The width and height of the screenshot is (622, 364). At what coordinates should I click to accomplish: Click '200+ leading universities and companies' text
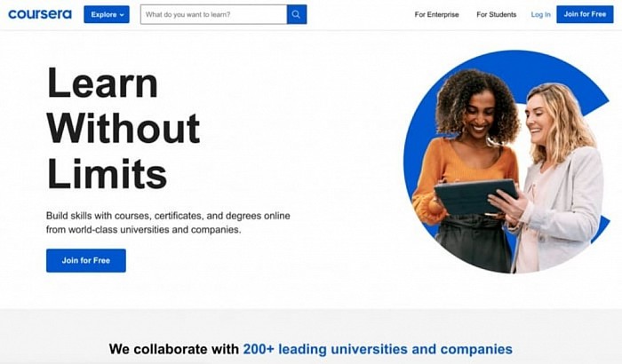coord(378,349)
